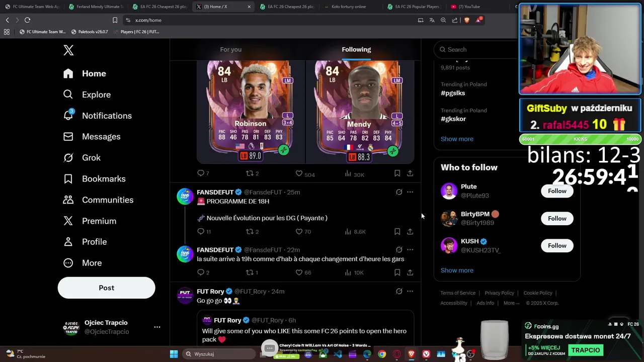Open Messages from the sidebar
Screen dimensions: 644x362
[92, 137]
